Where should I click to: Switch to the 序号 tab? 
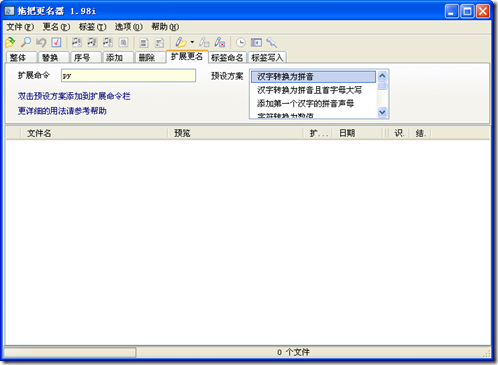[86, 58]
